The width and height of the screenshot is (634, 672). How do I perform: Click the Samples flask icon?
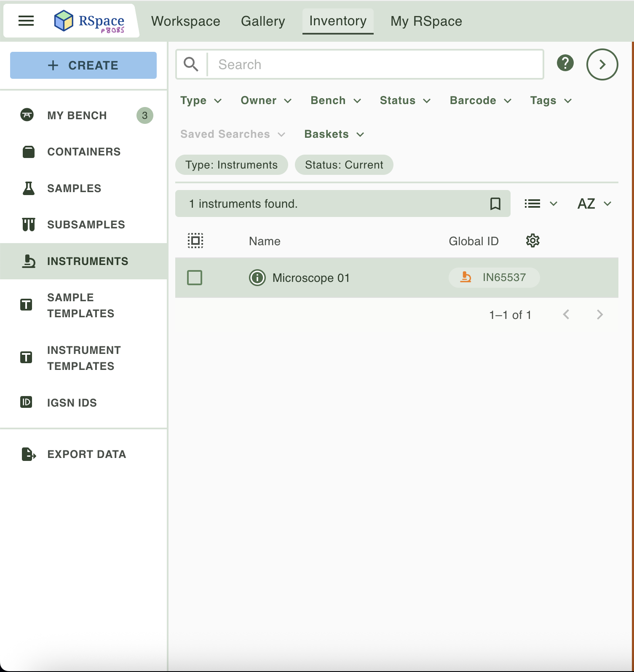(28, 188)
